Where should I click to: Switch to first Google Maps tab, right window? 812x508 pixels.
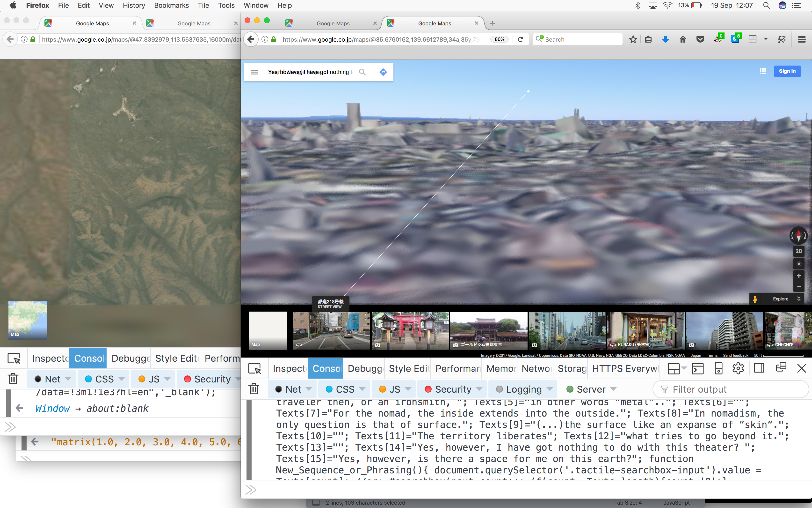[x=333, y=23]
